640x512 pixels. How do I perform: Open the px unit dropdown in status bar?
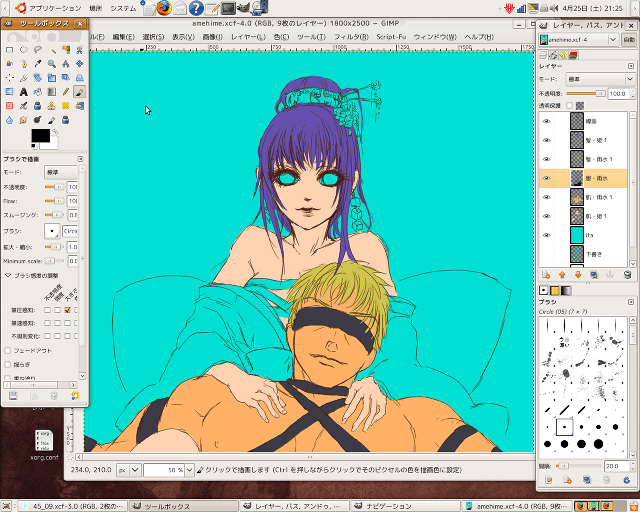point(129,470)
